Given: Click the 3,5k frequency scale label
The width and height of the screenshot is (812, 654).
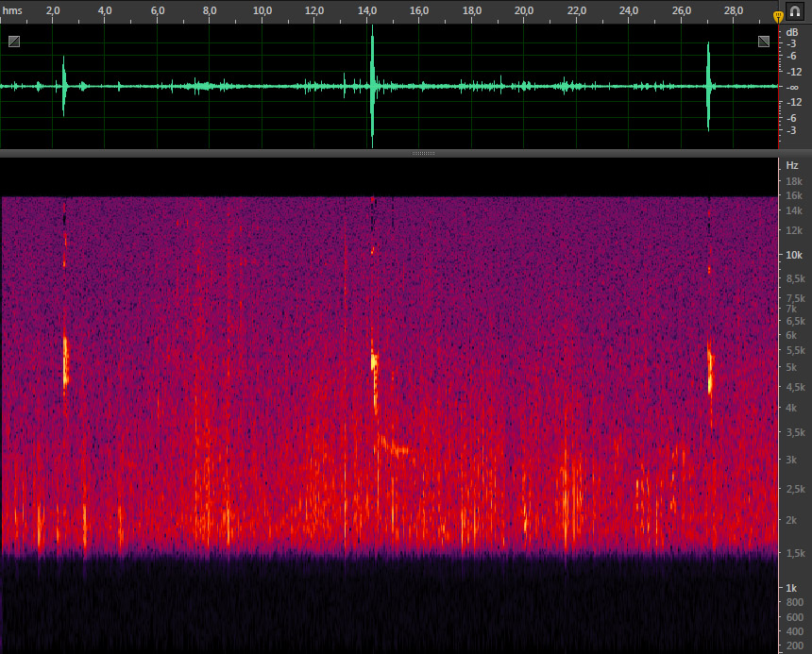Looking at the screenshot, I should click(795, 432).
